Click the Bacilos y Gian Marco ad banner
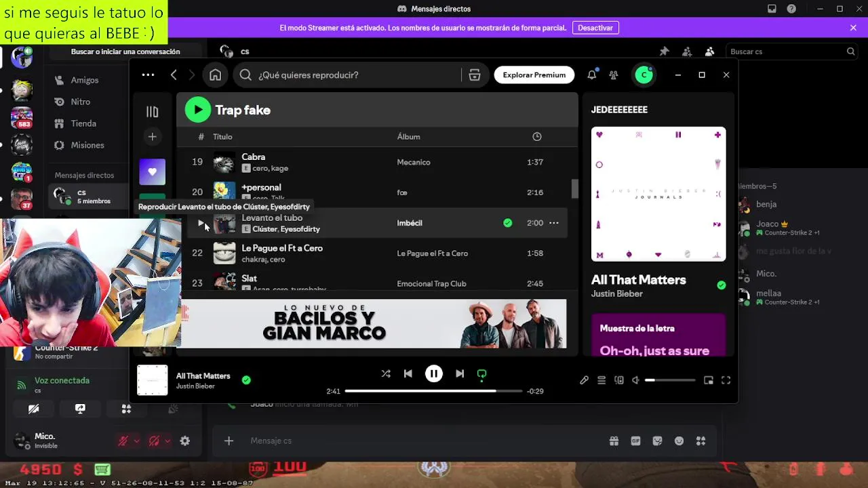Image resolution: width=868 pixels, height=488 pixels. pos(374,324)
